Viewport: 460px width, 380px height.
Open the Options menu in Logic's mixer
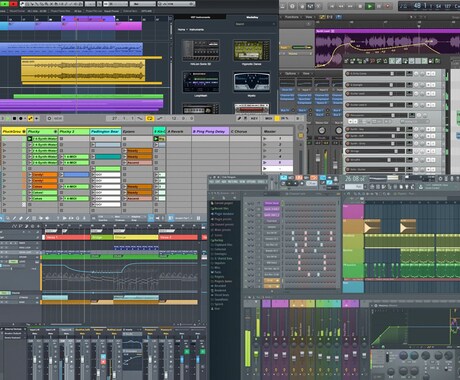click(x=290, y=73)
